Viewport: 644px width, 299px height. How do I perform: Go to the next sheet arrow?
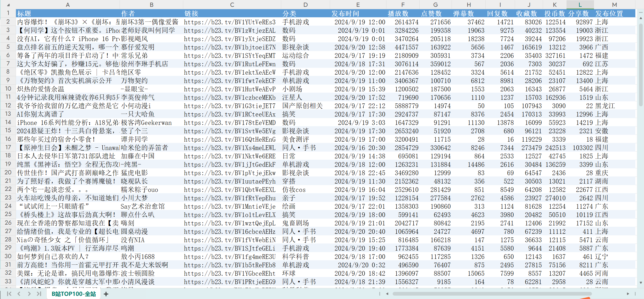[x=29, y=294]
